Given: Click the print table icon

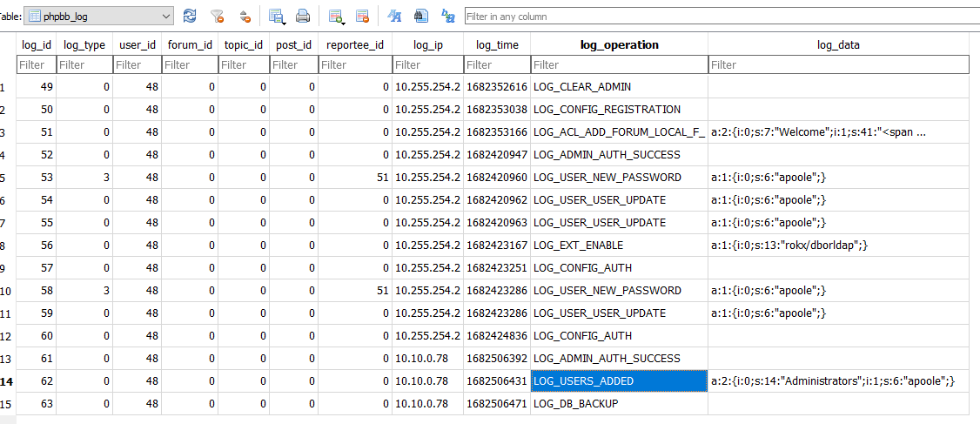Looking at the screenshot, I should point(303,16).
